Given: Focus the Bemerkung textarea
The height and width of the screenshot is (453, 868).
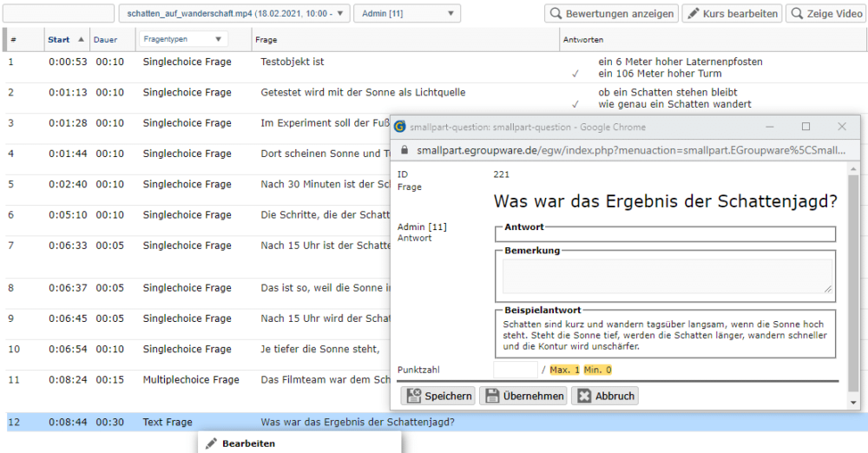Looking at the screenshot, I should 667,277.
